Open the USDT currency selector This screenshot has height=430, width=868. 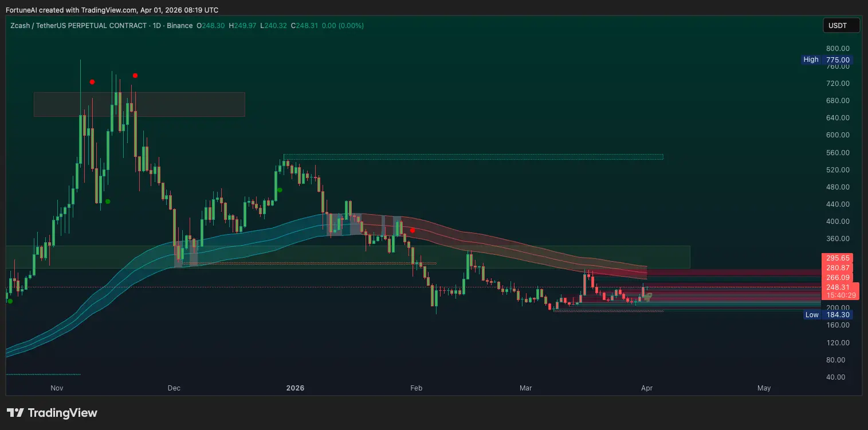842,25
